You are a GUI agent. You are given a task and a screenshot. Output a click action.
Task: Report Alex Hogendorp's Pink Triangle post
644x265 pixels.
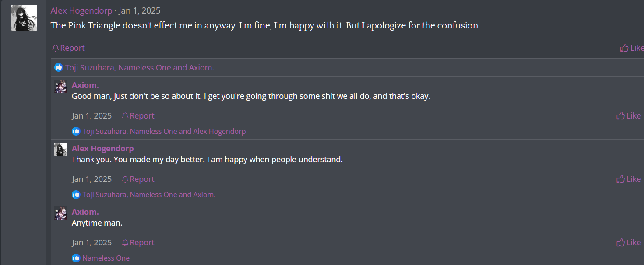coord(68,48)
